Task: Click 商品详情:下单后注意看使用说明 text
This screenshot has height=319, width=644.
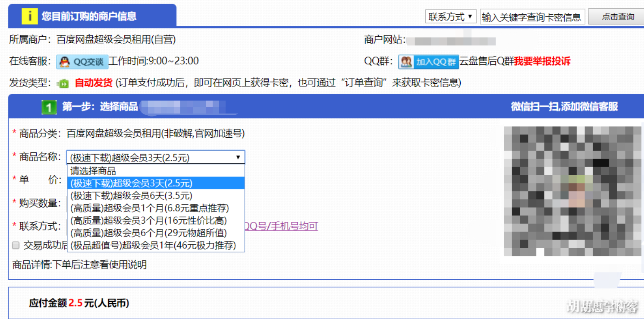Action: (x=79, y=265)
